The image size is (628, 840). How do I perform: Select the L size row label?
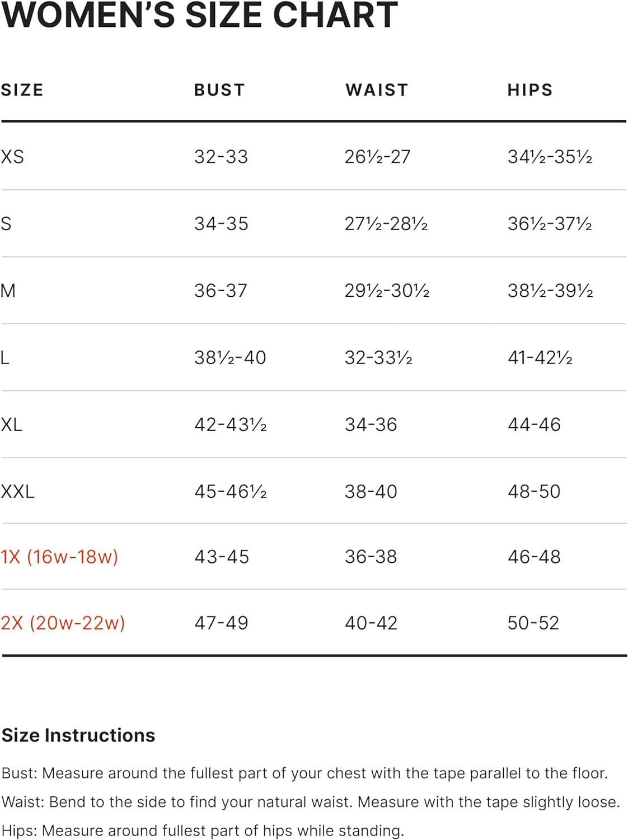5,357
